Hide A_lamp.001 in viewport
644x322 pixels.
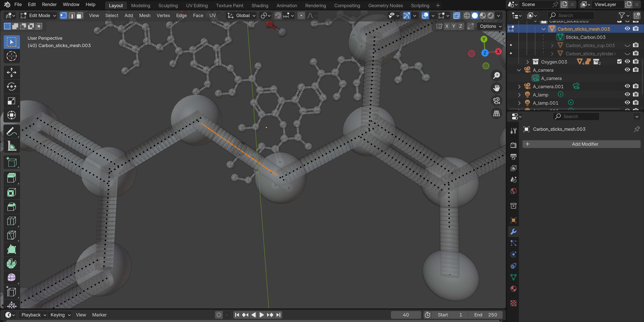tap(627, 102)
